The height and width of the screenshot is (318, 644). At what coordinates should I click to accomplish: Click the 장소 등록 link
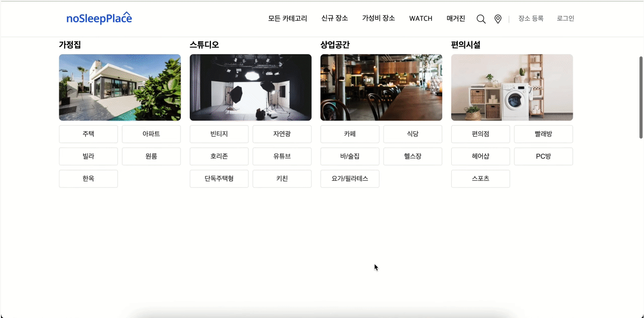pyautogui.click(x=531, y=19)
